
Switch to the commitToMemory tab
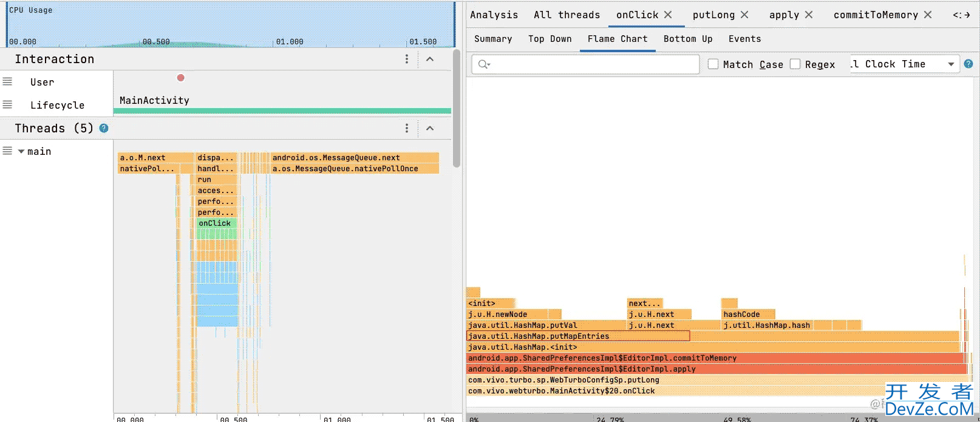coord(876,15)
